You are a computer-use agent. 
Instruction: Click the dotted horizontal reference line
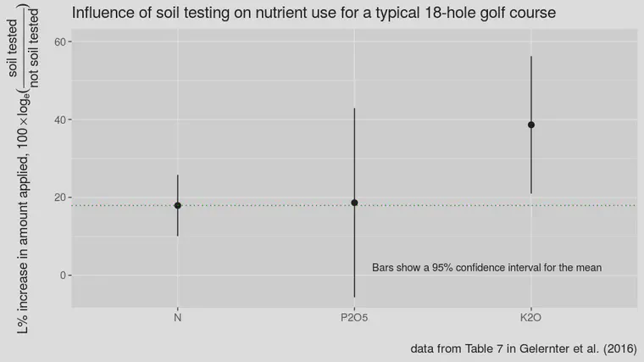point(354,205)
